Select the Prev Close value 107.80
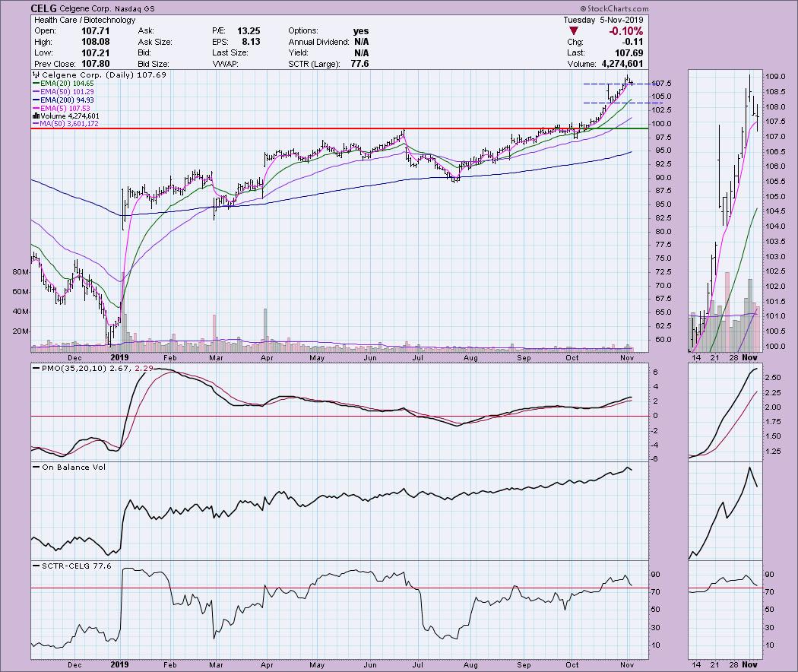 96,64
